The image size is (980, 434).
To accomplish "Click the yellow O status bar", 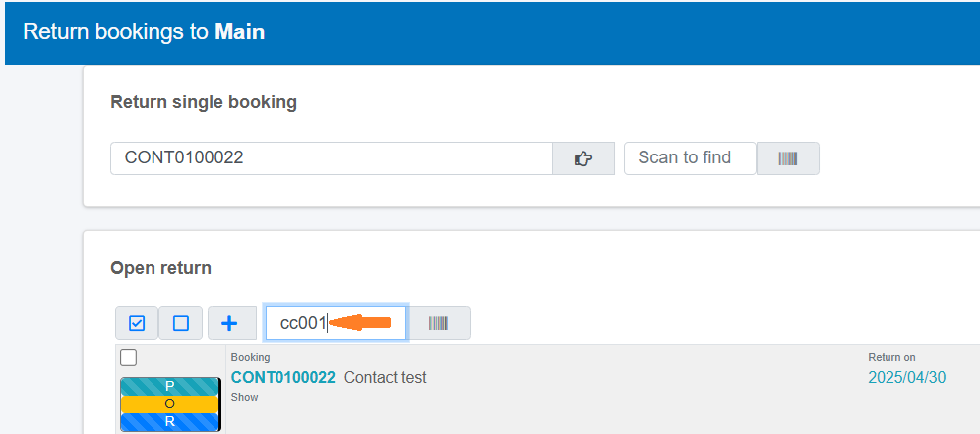I will (x=169, y=403).
